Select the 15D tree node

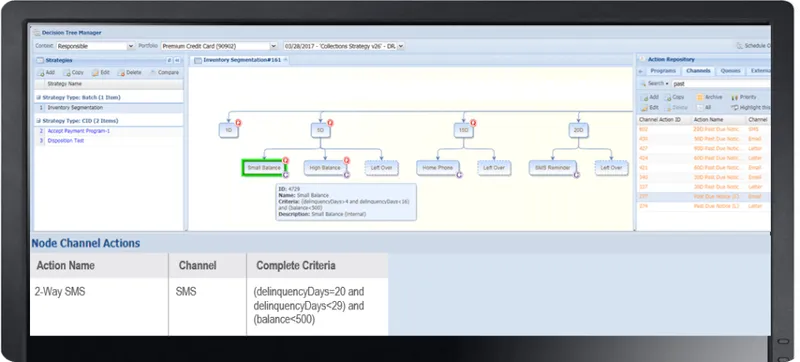(463, 131)
